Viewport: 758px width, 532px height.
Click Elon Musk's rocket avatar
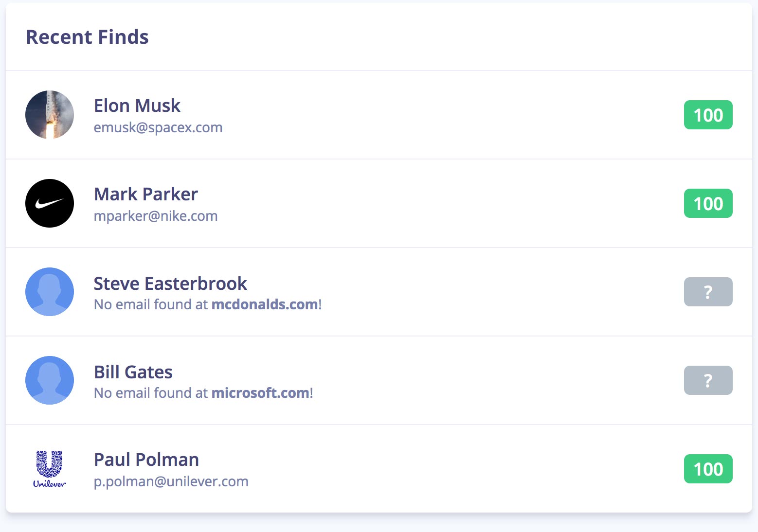point(50,115)
